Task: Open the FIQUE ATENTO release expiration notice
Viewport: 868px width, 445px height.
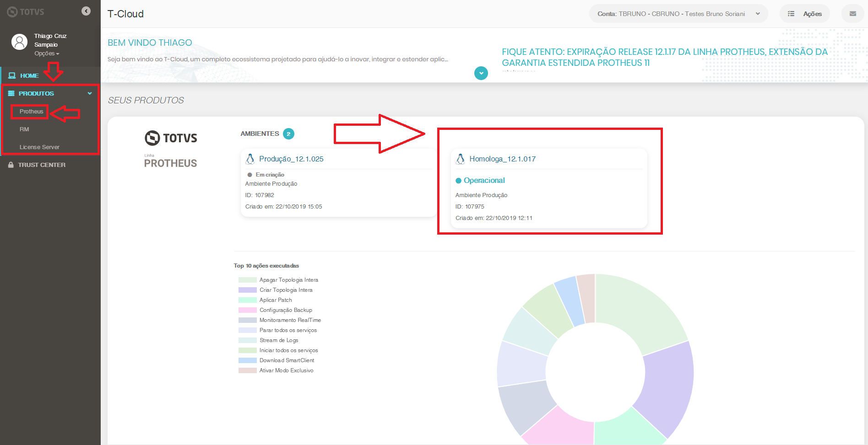Action: click(665, 57)
